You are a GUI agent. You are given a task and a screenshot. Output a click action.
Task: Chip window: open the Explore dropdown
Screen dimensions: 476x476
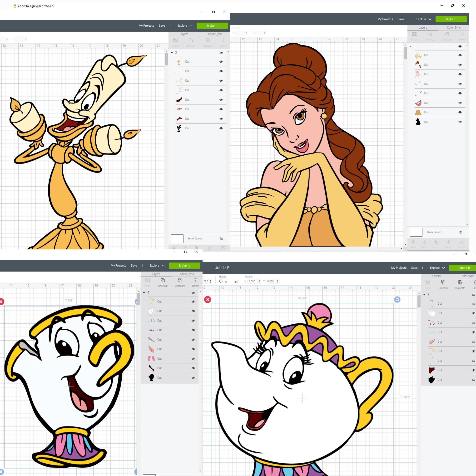point(157,266)
